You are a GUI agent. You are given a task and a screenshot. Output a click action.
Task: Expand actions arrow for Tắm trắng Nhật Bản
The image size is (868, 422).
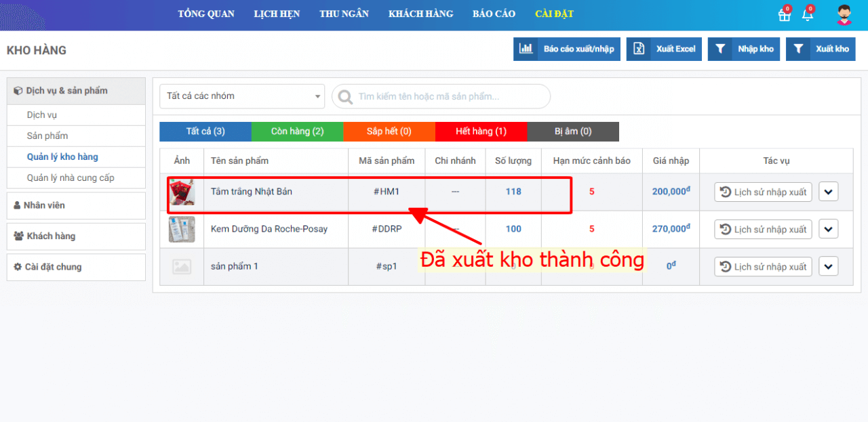(828, 192)
